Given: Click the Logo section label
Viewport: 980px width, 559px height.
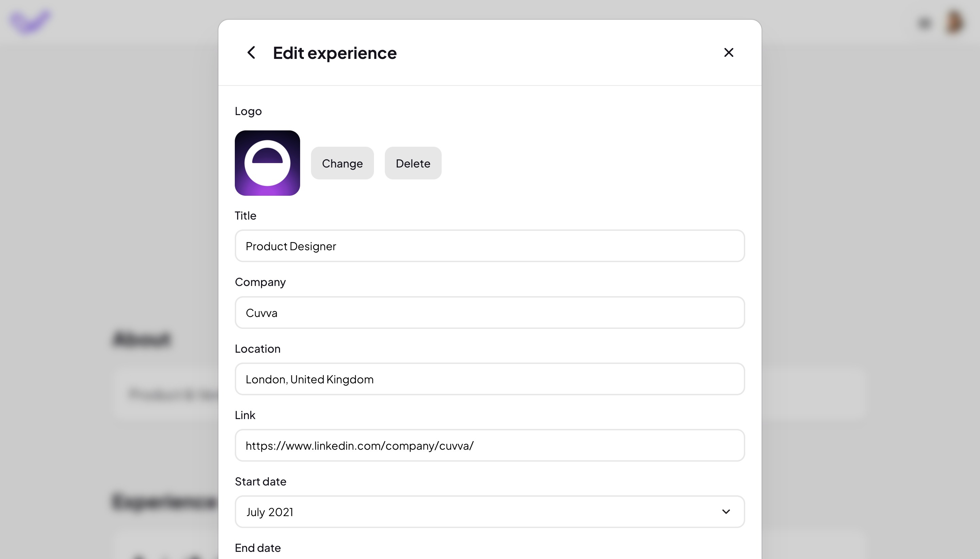Looking at the screenshot, I should click(x=248, y=111).
